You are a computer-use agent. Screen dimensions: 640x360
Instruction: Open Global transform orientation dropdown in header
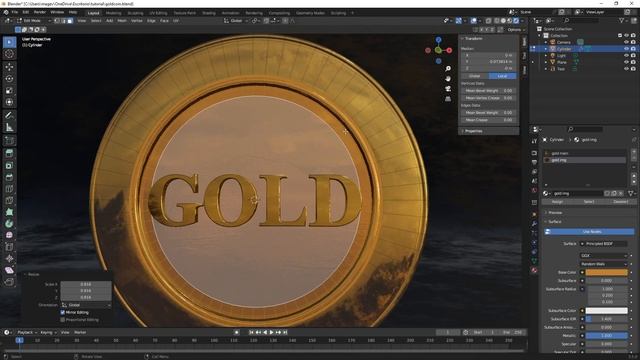pos(236,20)
